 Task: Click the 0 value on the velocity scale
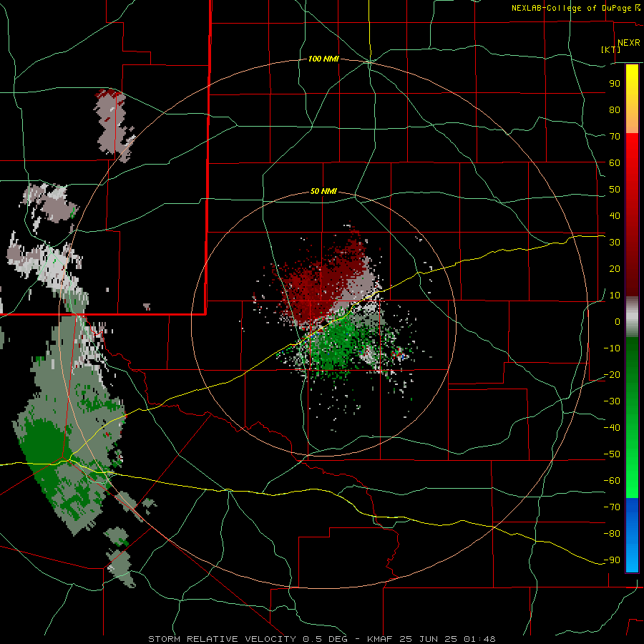pos(618,321)
